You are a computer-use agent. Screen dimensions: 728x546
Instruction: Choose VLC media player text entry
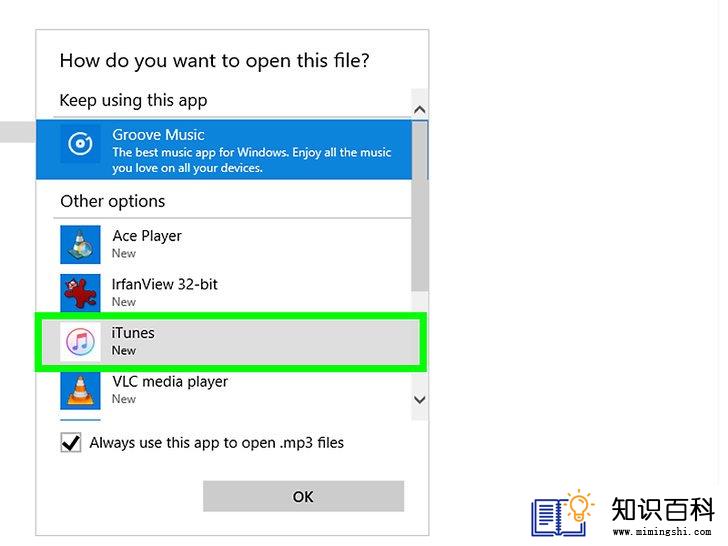pyautogui.click(x=170, y=382)
